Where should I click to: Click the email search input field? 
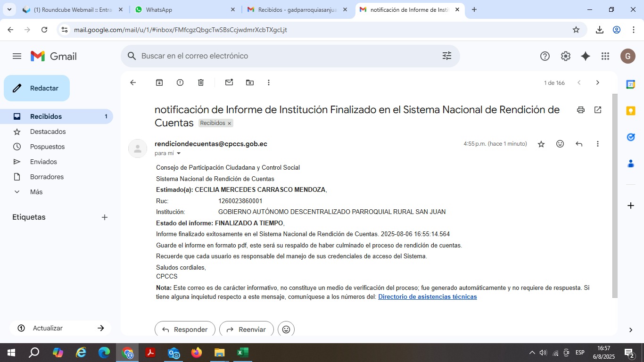coord(283,56)
